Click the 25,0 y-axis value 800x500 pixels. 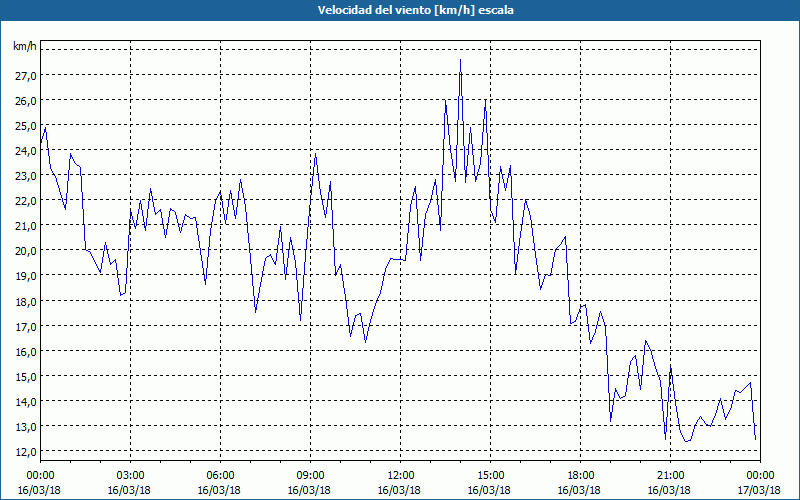(26, 126)
